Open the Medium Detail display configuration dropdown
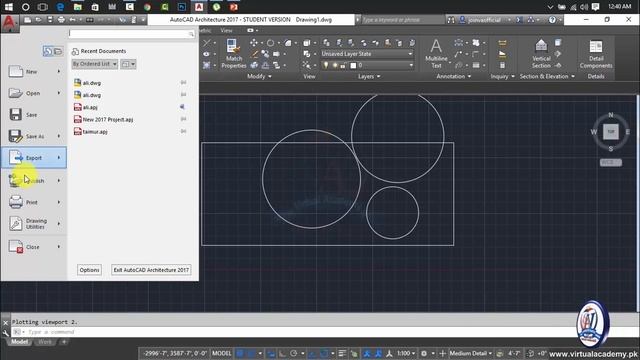Viewport: 640px width, 360px height. (470, 353)
